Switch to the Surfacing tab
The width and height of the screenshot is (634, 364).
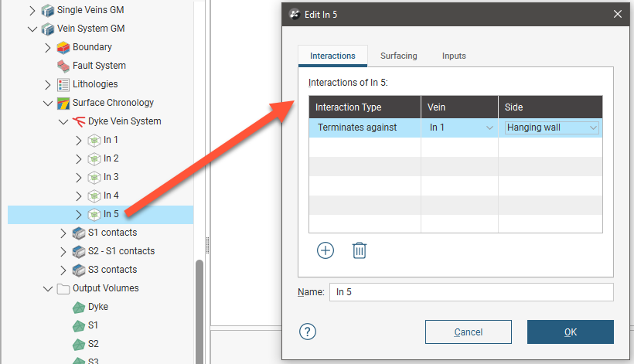398,56
